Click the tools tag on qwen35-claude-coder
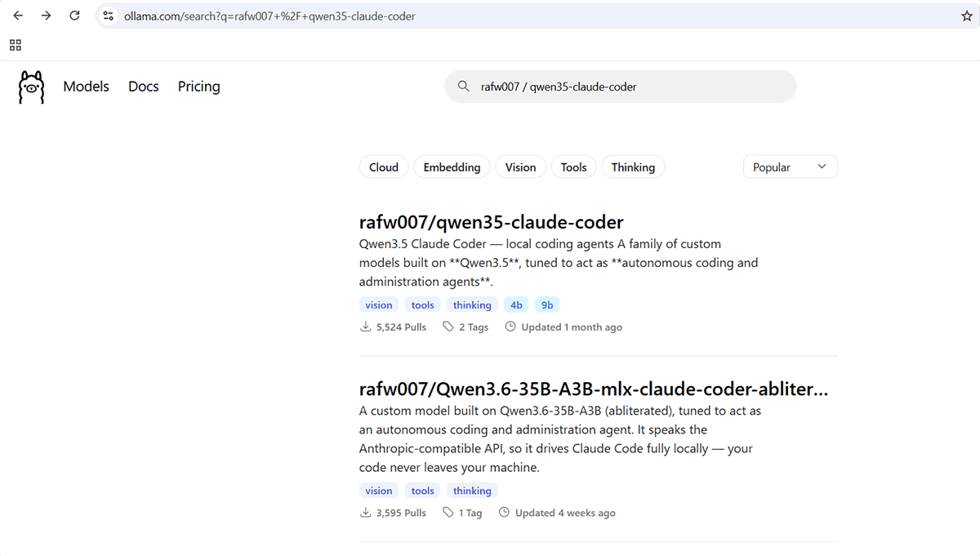 click(423, 305)
